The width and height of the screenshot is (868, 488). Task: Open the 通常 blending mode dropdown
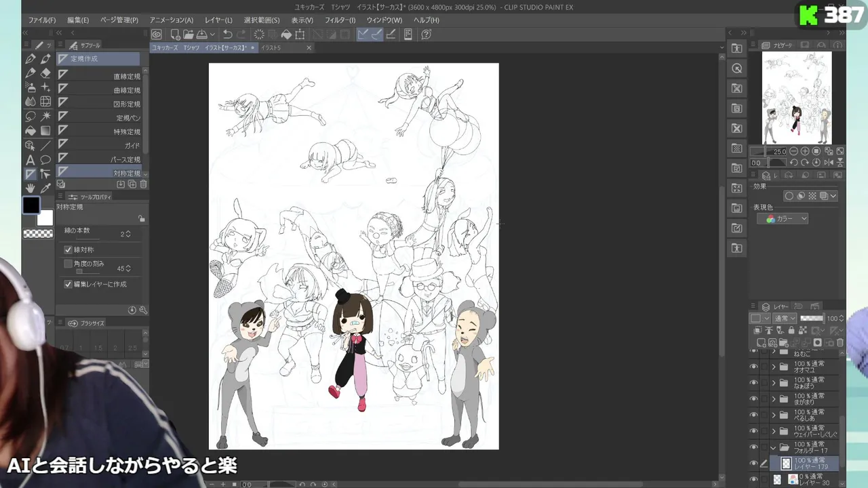tap(785, 319)
